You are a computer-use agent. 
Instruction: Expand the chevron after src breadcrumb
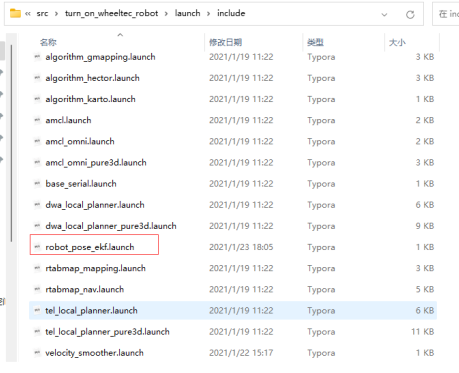click(56, 14)
